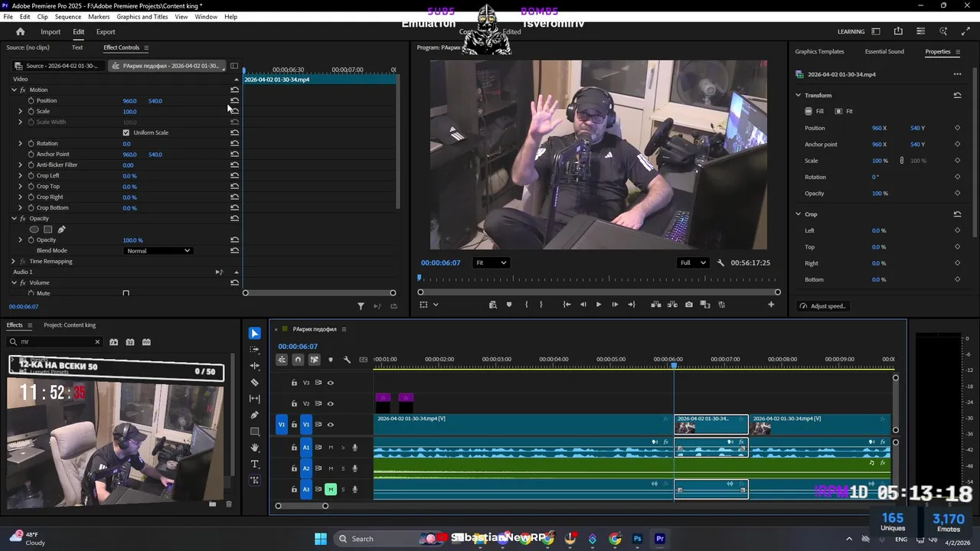This screenshot has height=551, width=980.
Task: Collapse the Motion effect group
Action: click(x=14, y=90)
